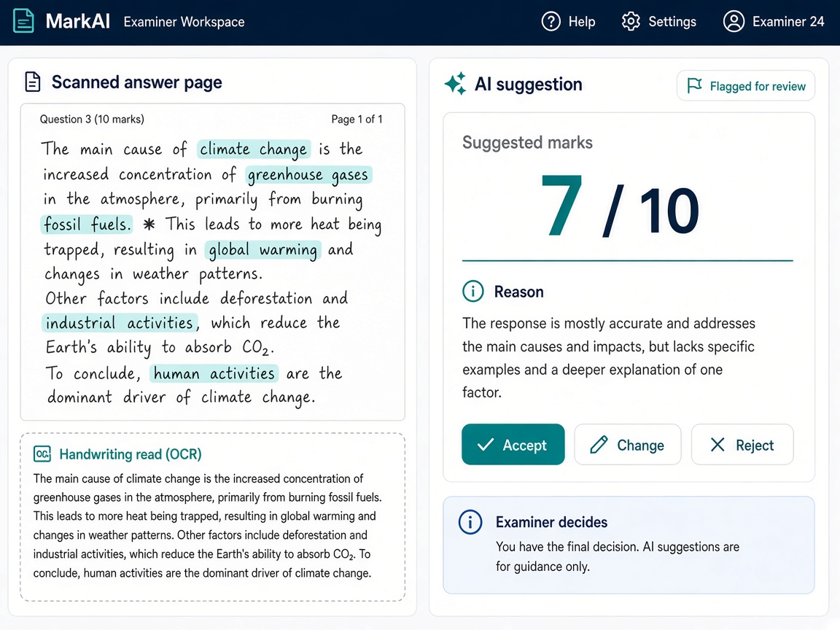Click the highlighted phrase human activities
This screenshot has height=630, width=840.
(x=214, y=373)
